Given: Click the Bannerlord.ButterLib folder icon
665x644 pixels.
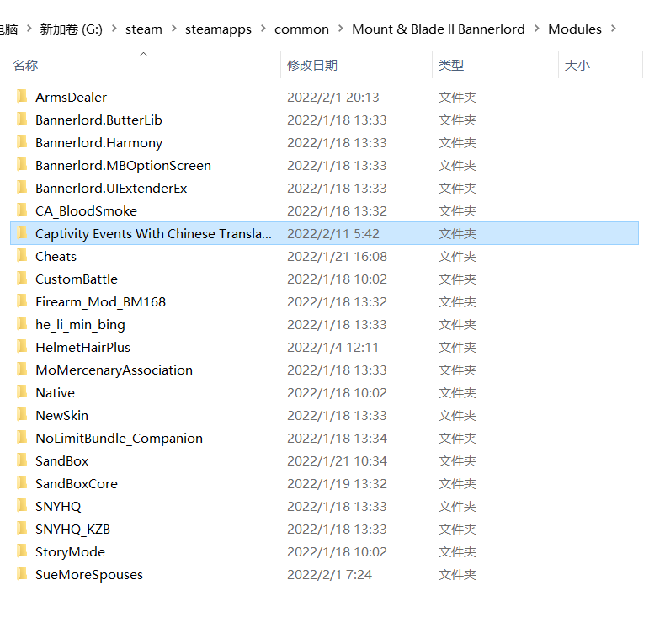Looking at the screenshot, I should click(22, 120).
